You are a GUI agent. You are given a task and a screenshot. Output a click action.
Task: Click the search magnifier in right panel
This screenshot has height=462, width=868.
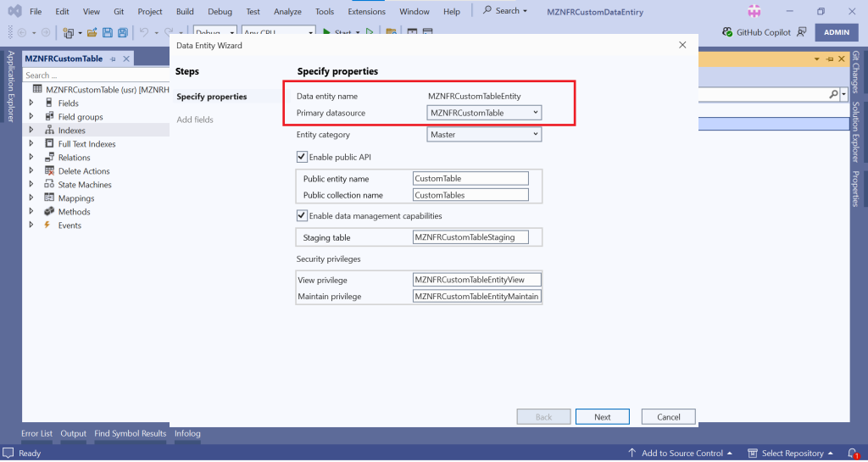click(834, 95)
